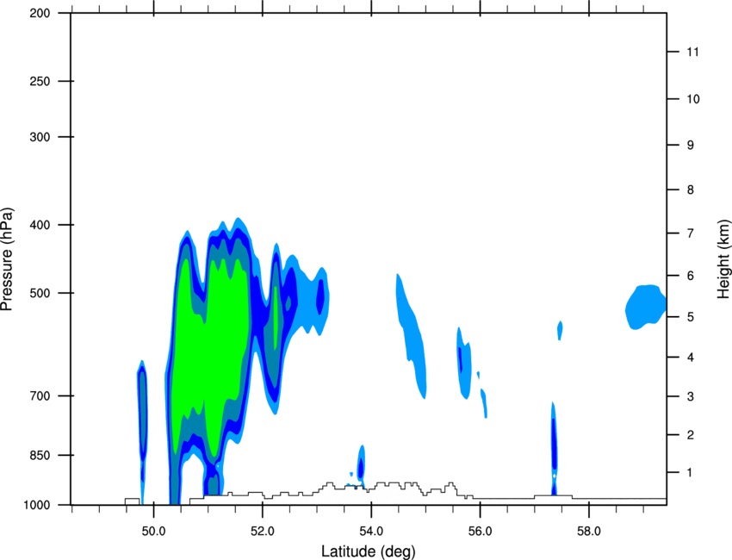The width and height of the screenshot is (732, 560).
Task: Pick the 2 km height label
Action: (x=691, y=435)
